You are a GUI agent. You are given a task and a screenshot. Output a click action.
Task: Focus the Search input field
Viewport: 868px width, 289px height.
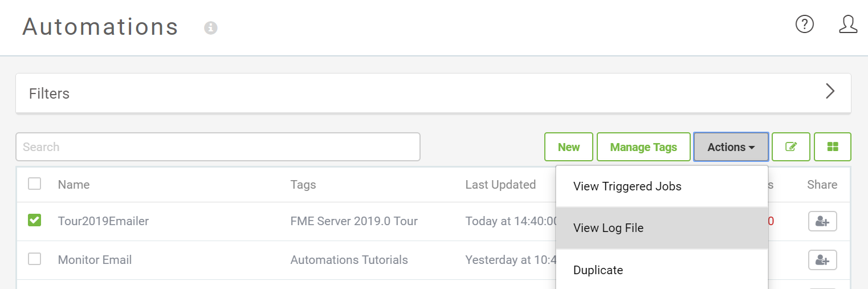218,147
